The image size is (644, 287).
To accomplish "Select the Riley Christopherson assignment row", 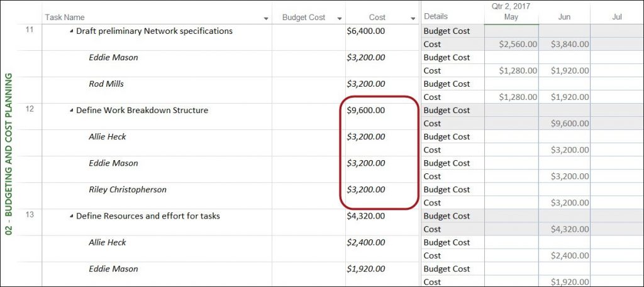I will click(x=218, y=195).
